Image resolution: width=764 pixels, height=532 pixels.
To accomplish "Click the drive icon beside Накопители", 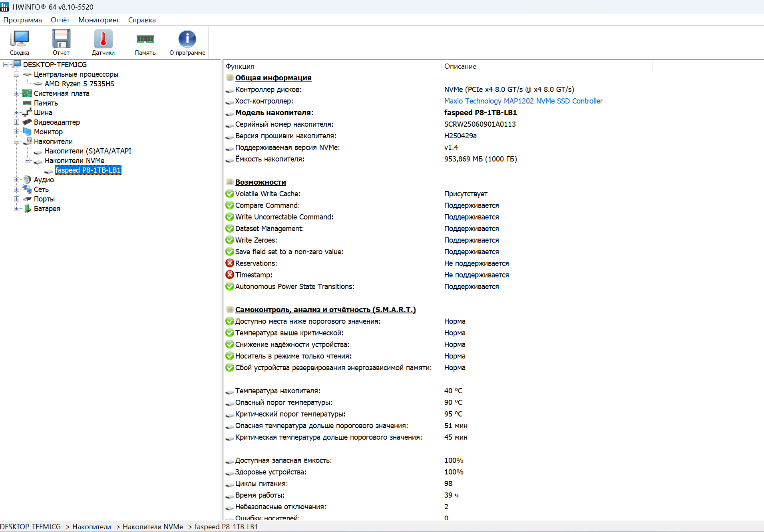I will [27, 141].
